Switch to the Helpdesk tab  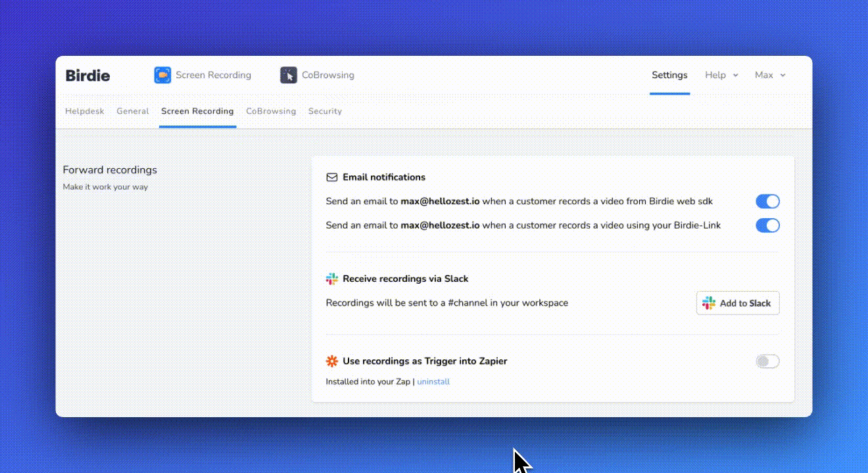pyautogui.click(x=85, y=111)
